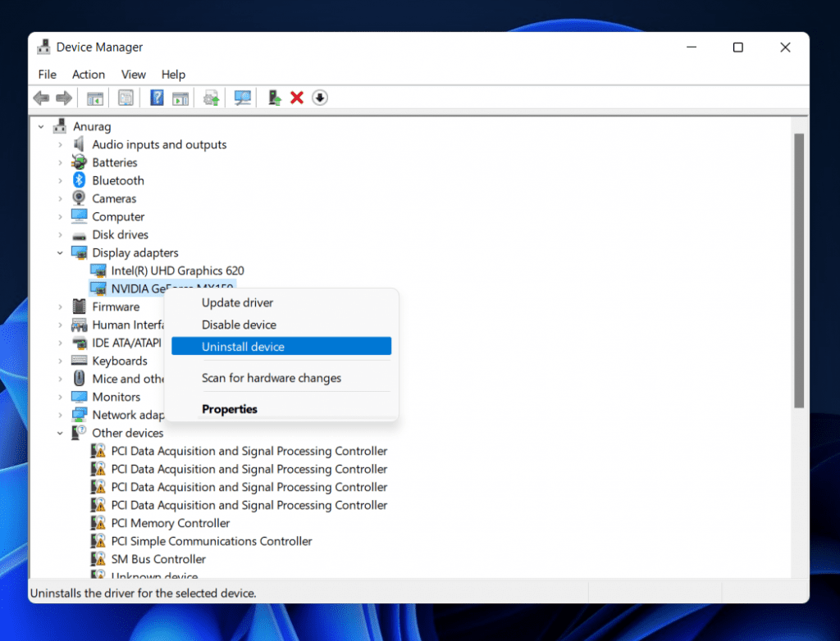
Task: Click the red X Uninstall device toolbar icon
Action: click(x=296, y=98)
